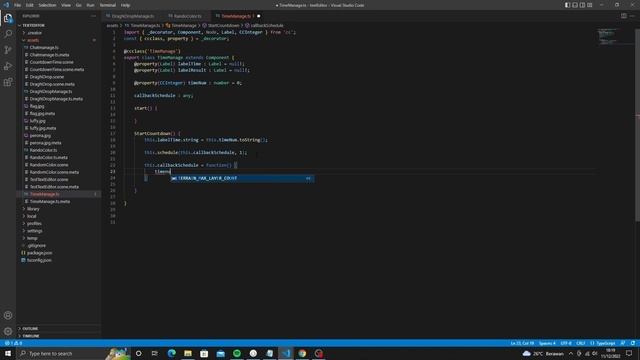The image size is (640, 360).
Task: Collapse the assets folder
Action: [59, 40]
